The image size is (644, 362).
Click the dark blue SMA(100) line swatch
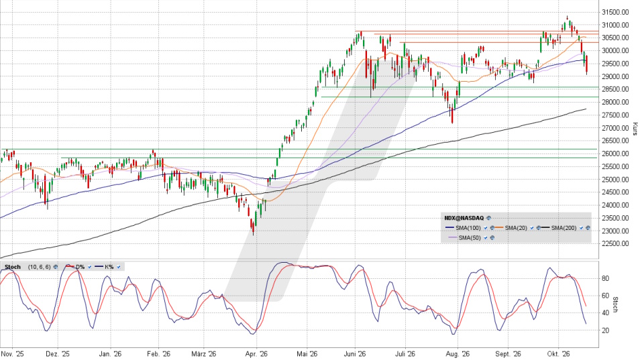(x=449, y=227)
